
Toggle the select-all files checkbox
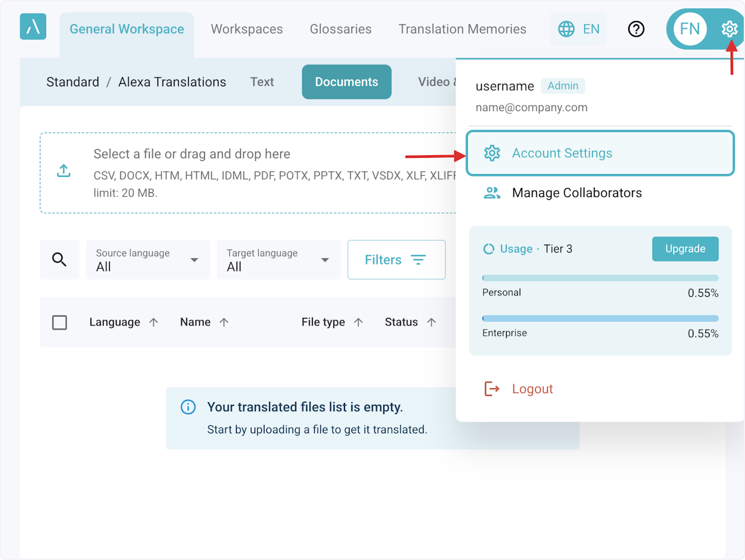click(60, 322)
